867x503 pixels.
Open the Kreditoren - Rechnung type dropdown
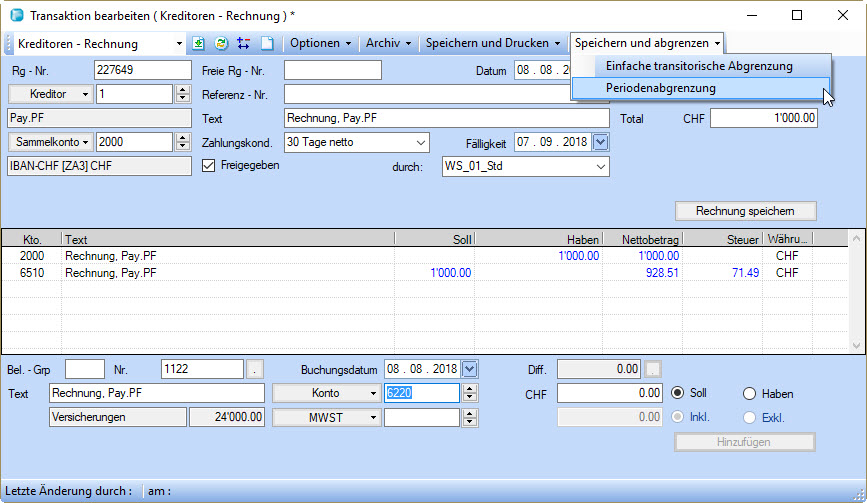click(179, 44)
